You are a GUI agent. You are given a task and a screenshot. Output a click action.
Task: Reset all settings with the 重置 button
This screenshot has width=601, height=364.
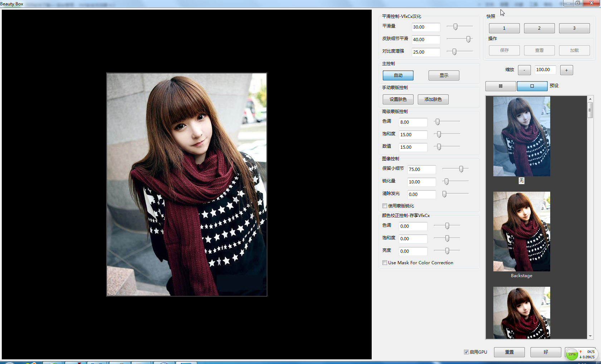[509, 352]
